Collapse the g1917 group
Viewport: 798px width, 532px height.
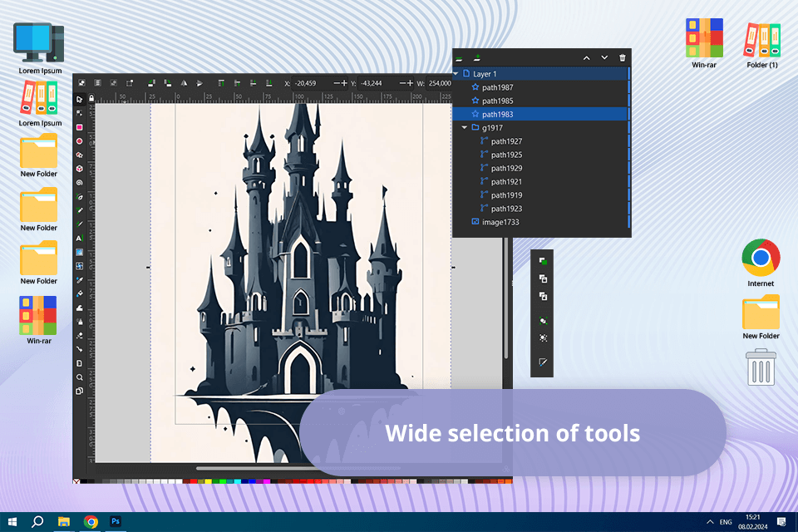coord(464,128)
